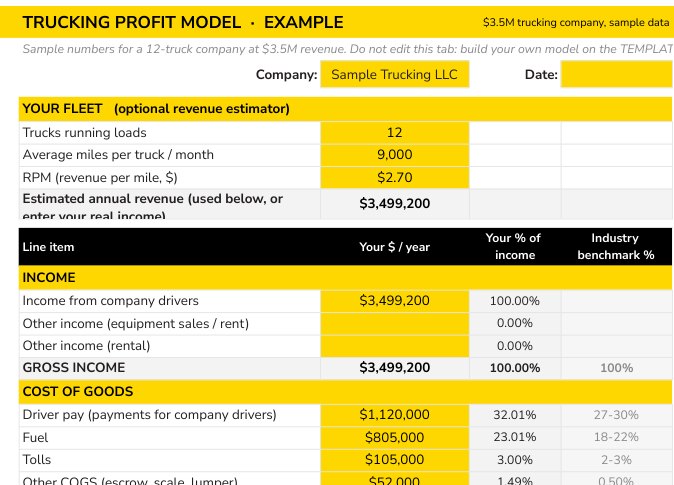Select the Fuel $805,000 cell

pos(395,437)
